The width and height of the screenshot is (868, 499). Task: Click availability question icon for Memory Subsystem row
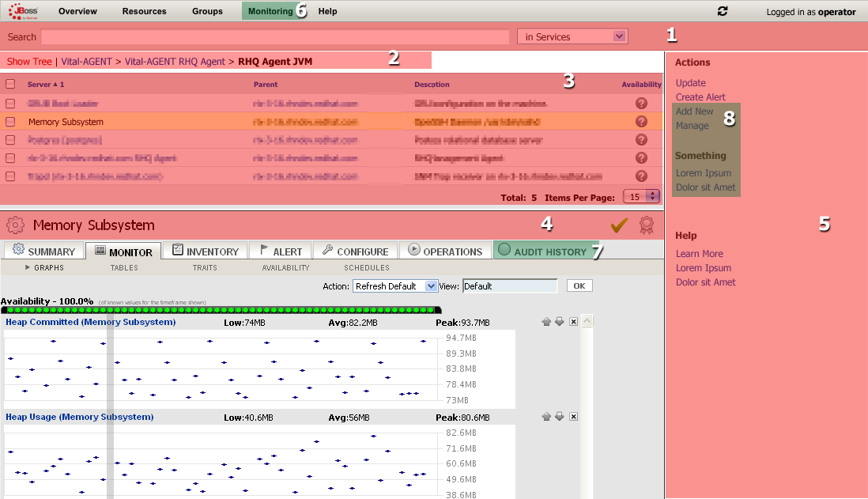click(x=641, y=122)
